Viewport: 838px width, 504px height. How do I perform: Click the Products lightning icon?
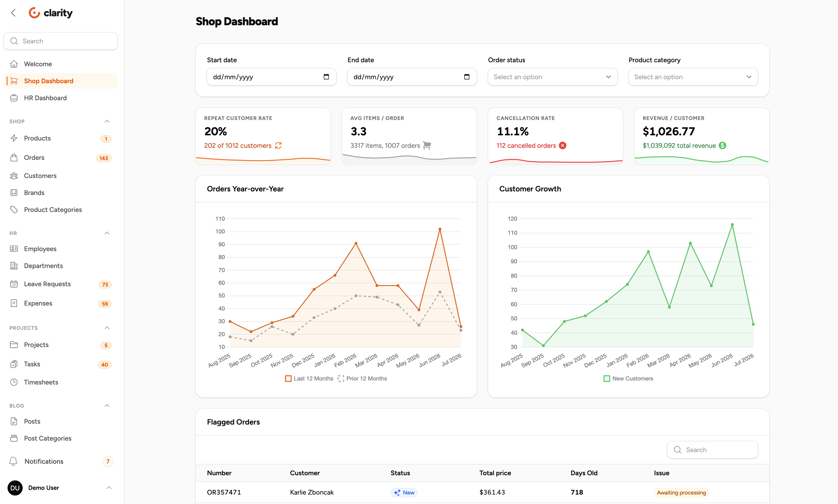(x=14, y=138)
